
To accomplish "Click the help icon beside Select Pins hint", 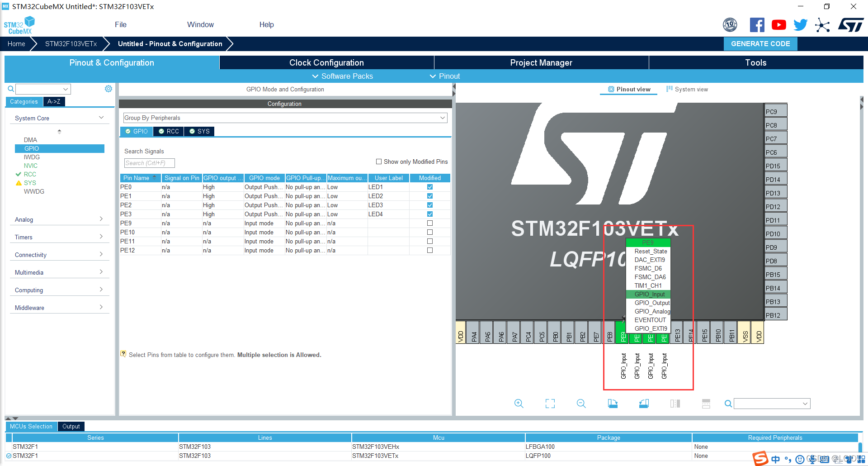I will [x=123, y=354].
